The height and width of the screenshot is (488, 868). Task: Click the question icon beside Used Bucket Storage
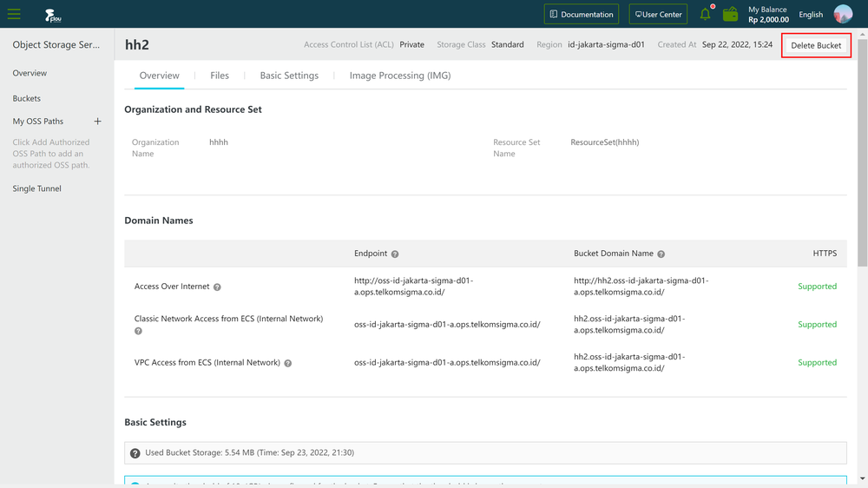point(135,453)
